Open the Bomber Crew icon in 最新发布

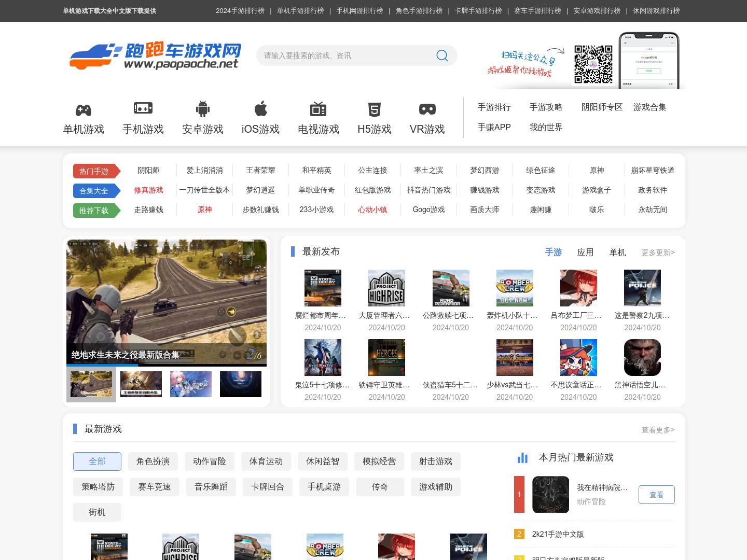pos(515,288)
